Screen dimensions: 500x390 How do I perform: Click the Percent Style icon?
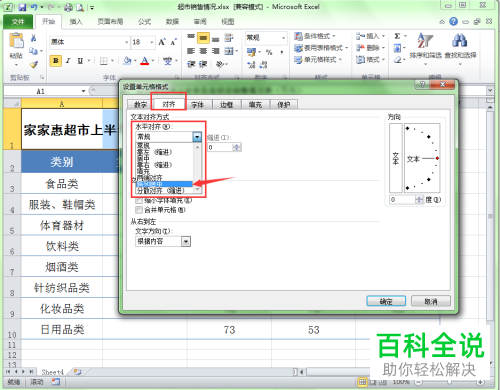point(269,52)
